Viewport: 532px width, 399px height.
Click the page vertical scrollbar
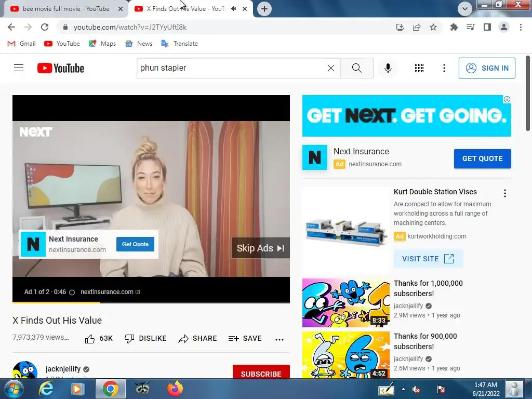(x=528, y=94)
